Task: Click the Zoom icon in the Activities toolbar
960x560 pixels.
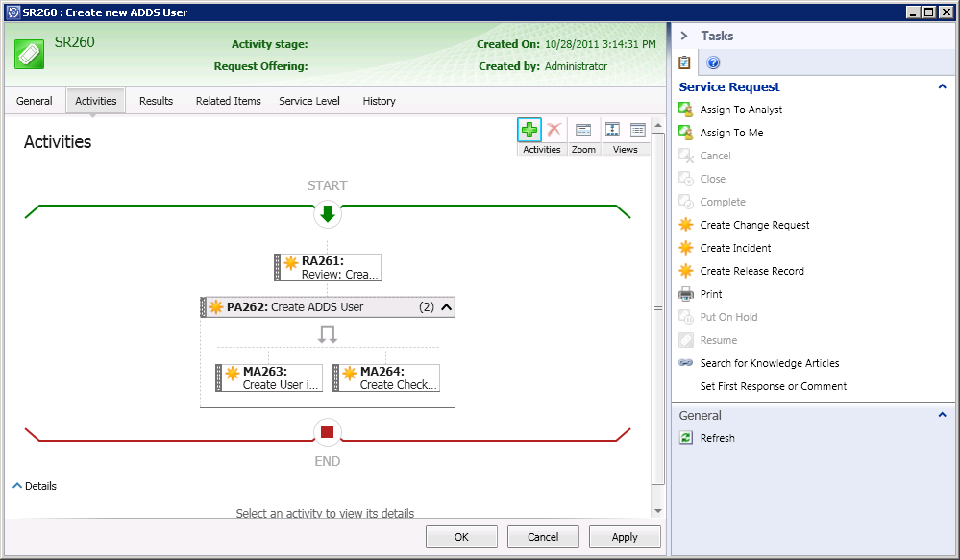Action: [583, 131]
